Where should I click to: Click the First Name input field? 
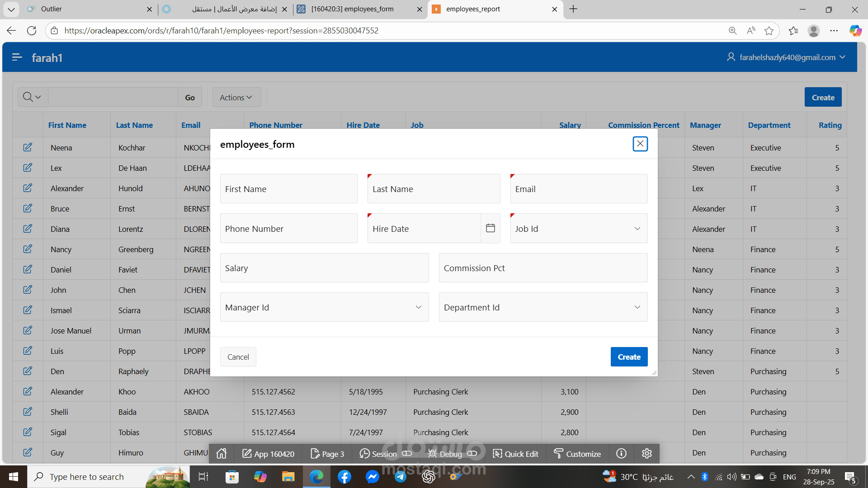click(288, 189)
